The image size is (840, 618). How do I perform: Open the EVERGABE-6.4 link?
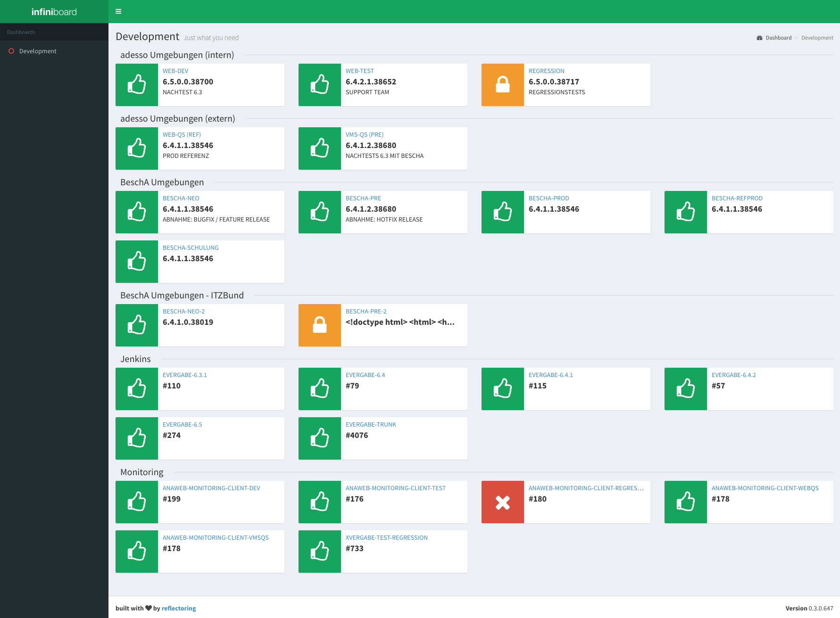366,375
